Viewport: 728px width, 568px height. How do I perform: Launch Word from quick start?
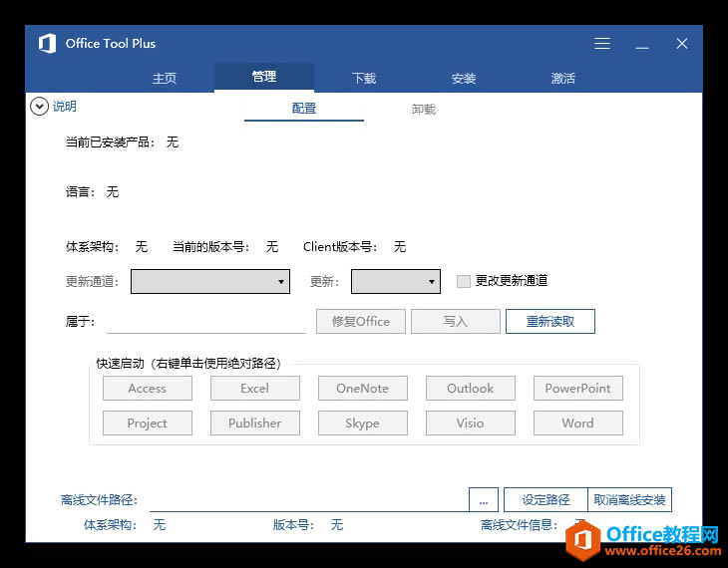pyautogui.click(x=578, y=423)
